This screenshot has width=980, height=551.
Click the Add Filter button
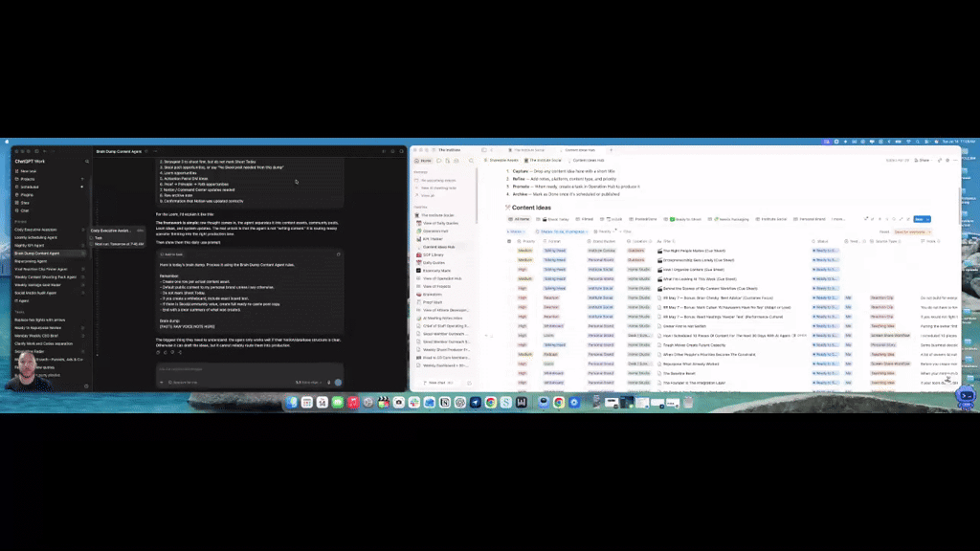(x=626, y=231)
